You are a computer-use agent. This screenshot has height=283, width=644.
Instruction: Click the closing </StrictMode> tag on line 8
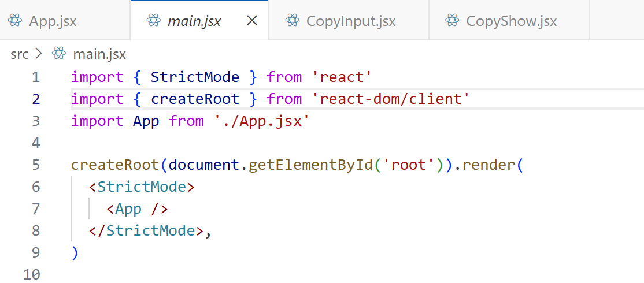tap(146, 231)
